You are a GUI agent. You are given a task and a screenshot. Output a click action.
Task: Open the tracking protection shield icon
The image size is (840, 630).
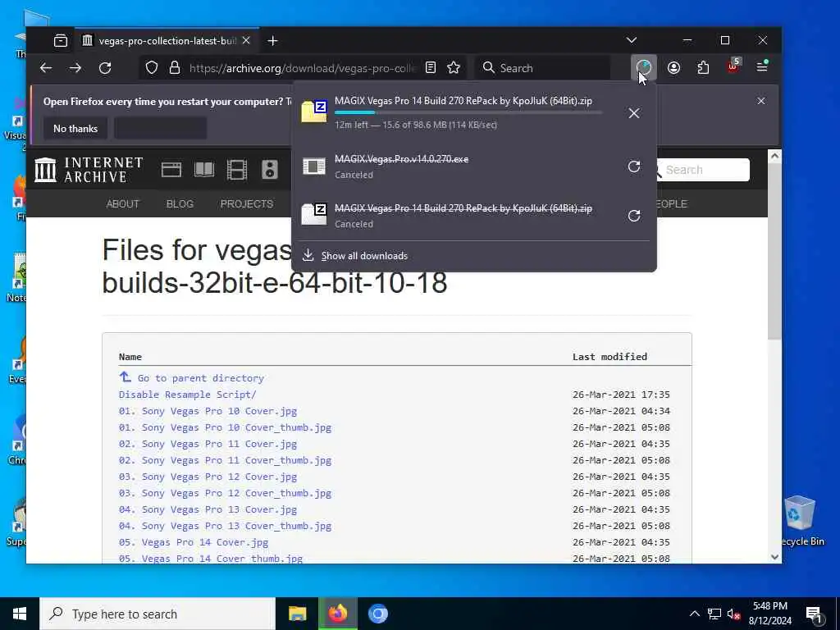click(x=152, y=68)
